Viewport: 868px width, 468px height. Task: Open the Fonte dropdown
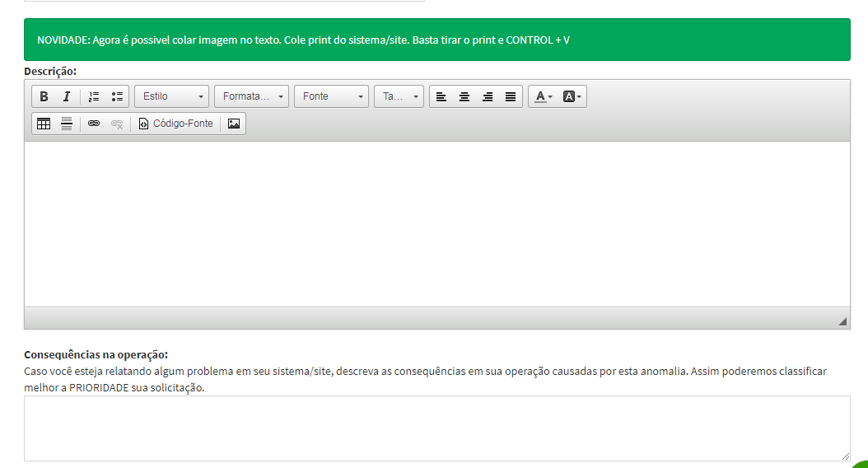pos(331,96)
